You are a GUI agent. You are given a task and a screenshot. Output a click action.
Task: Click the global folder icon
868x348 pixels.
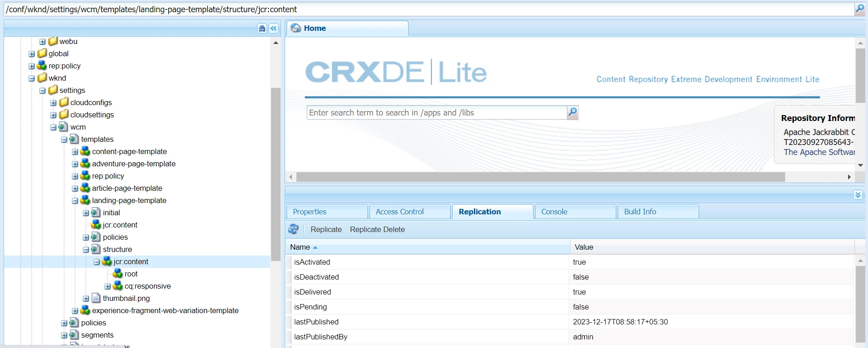(42, 53)
